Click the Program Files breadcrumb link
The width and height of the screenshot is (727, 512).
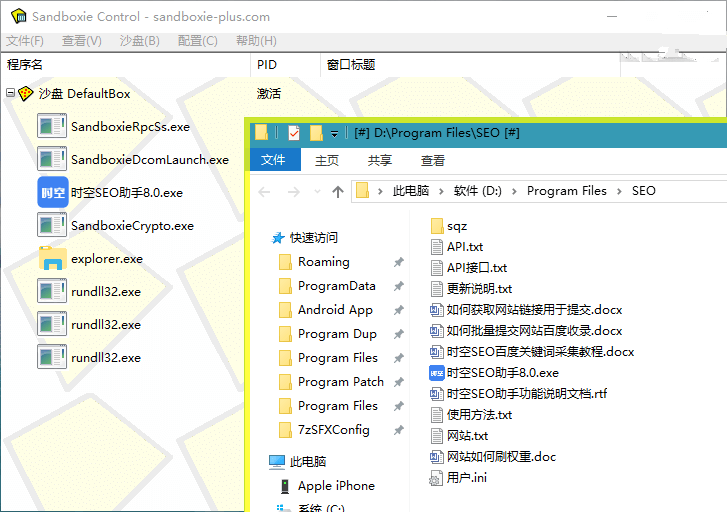click(x=566, y=191)
